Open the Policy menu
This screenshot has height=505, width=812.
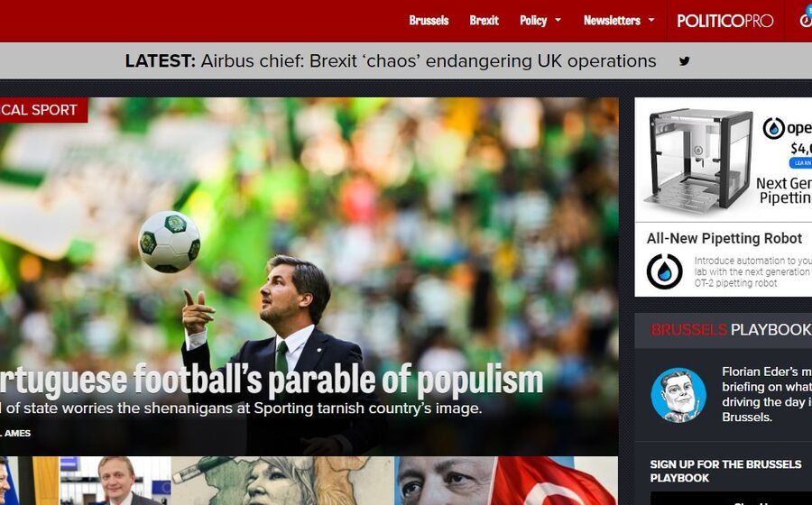[533, 21]
